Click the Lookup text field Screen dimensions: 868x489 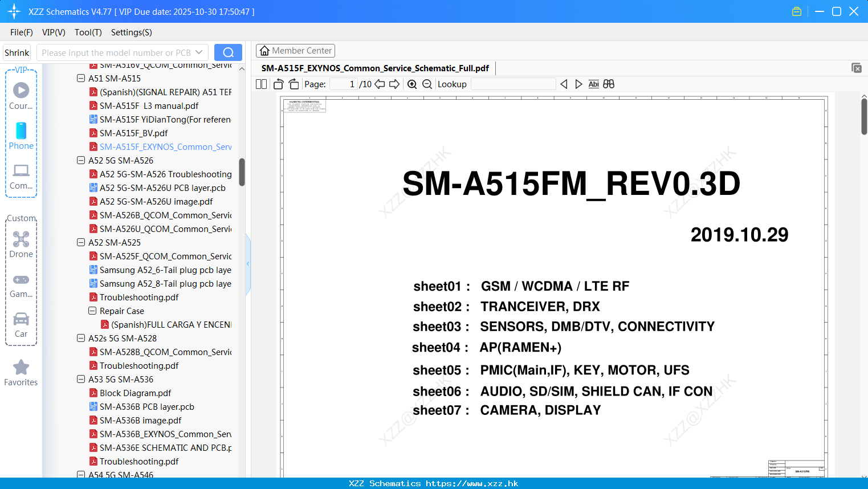[513, 84]
